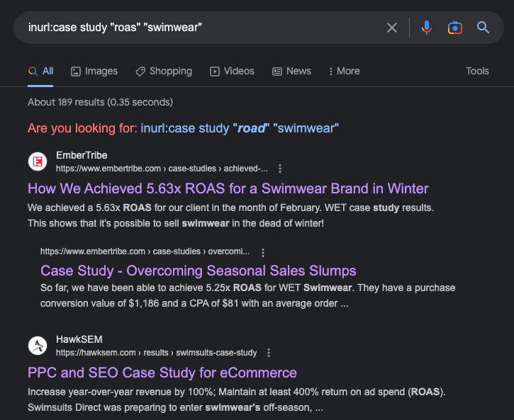Open options menu for embertribe overcoming result
The height and width of the screenshot is (420, 514).
262,252
